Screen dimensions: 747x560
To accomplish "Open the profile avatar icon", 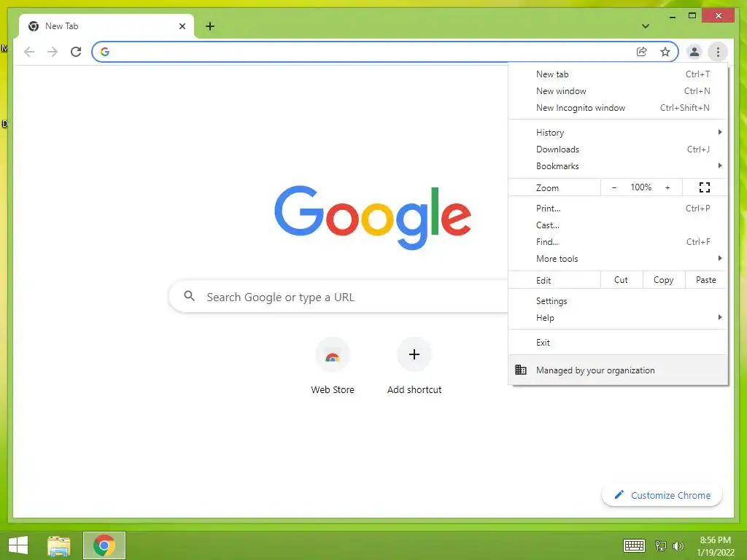I will coord(694,52).
